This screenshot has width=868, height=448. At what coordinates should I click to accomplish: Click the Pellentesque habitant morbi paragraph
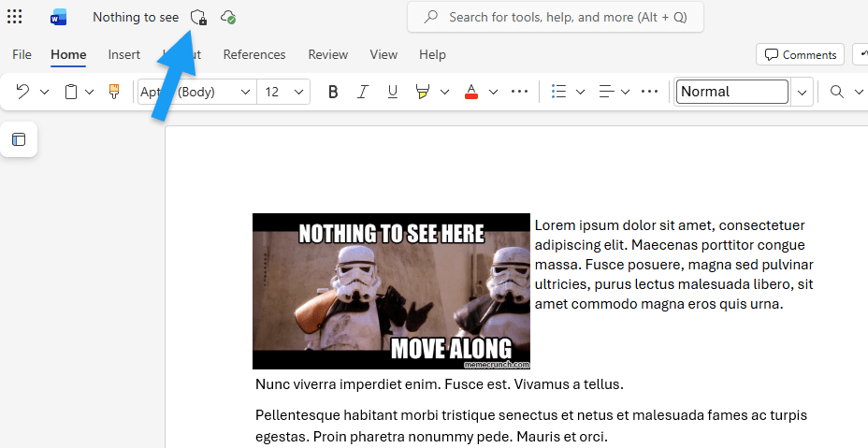[x=531, y=426]
